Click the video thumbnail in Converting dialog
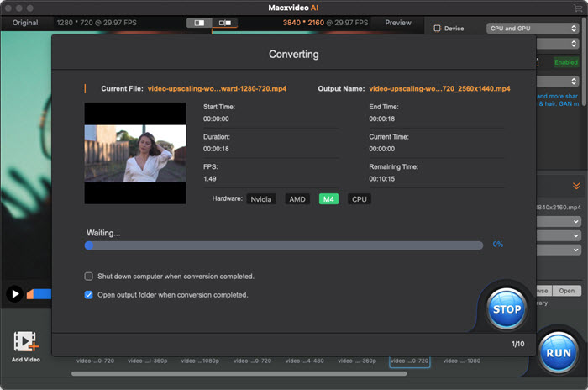This screenshot has height=390, width=588. 135,154
